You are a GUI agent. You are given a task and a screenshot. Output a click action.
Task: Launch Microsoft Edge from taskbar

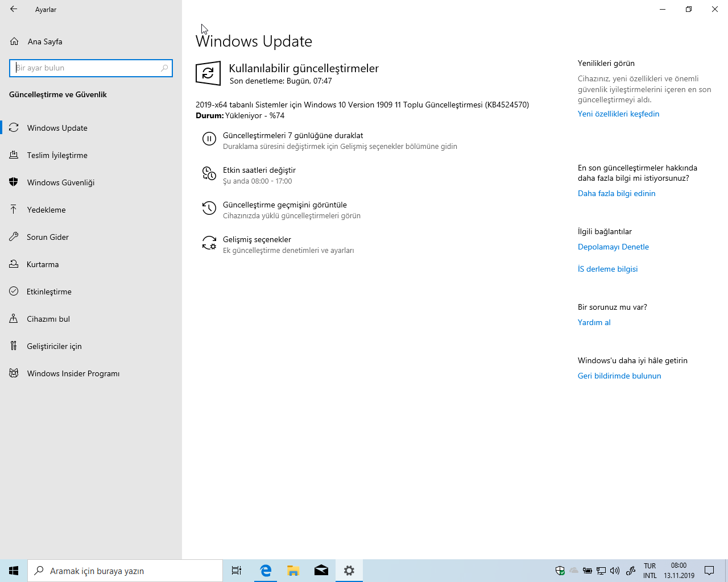266,571
